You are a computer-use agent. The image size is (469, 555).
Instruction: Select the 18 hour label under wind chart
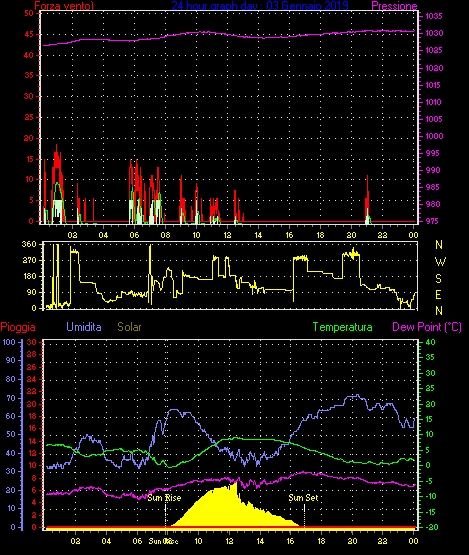pyautogui.click(x=320, y=235)
